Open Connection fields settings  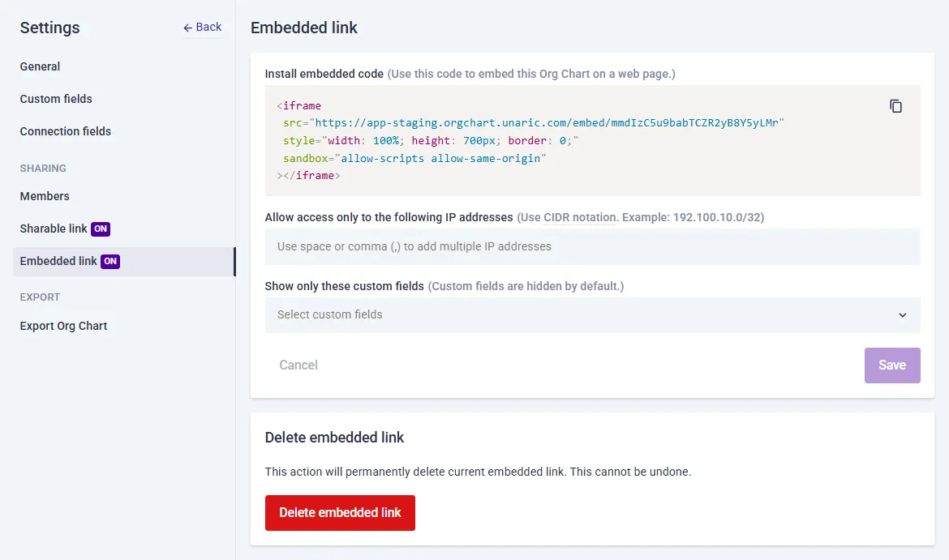tap(66, 131)
